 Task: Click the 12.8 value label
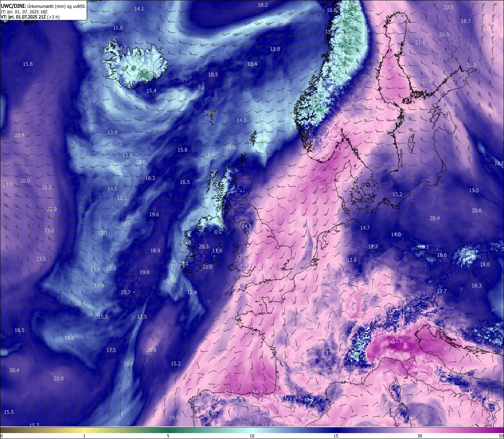pyautogui.click(x=352, y=260)
